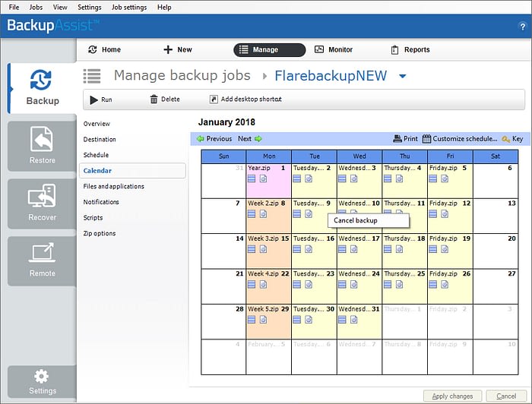Click the green Next month arrow

coord(258,139)
